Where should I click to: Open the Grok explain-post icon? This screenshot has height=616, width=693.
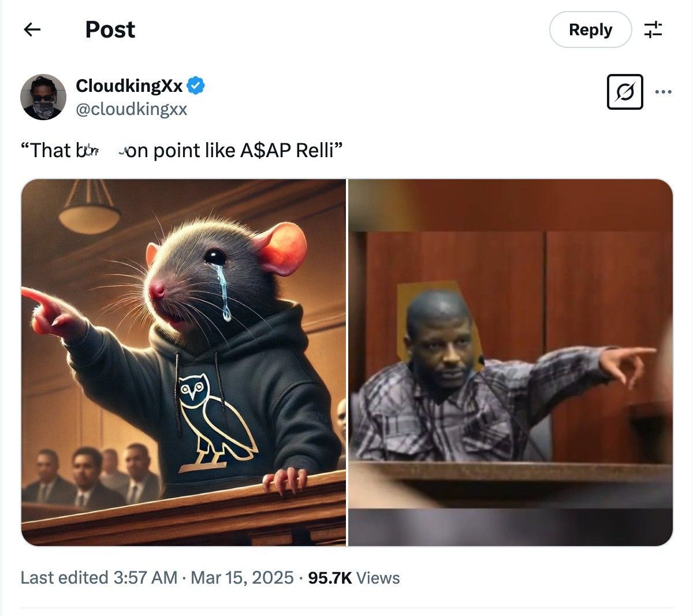click(x=625, y=92)
